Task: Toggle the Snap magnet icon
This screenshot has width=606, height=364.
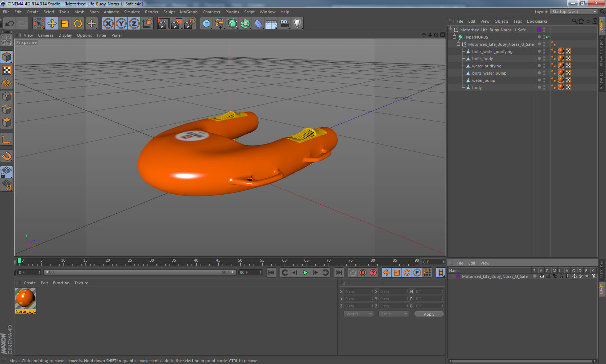Action: click(x=6, y=156)
